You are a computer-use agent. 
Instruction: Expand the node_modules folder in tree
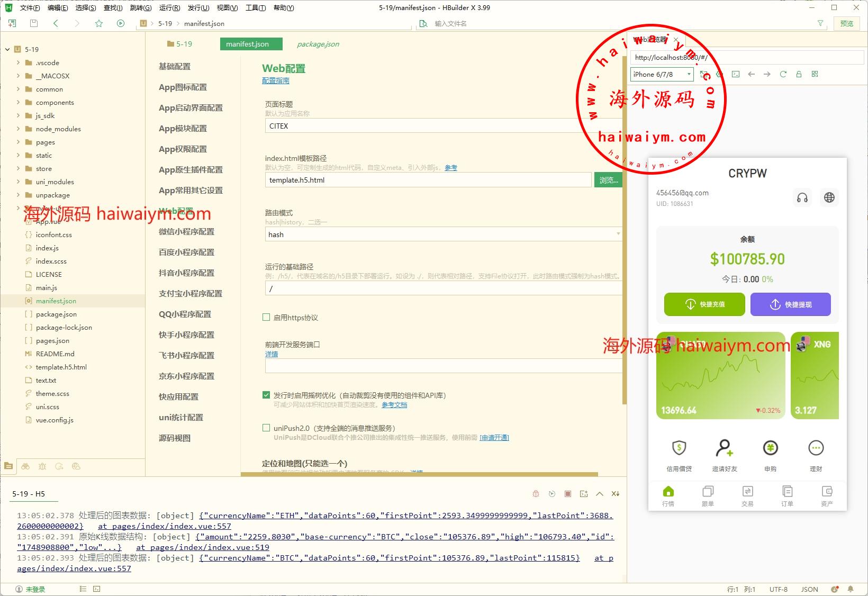click(x=18, y=129)
